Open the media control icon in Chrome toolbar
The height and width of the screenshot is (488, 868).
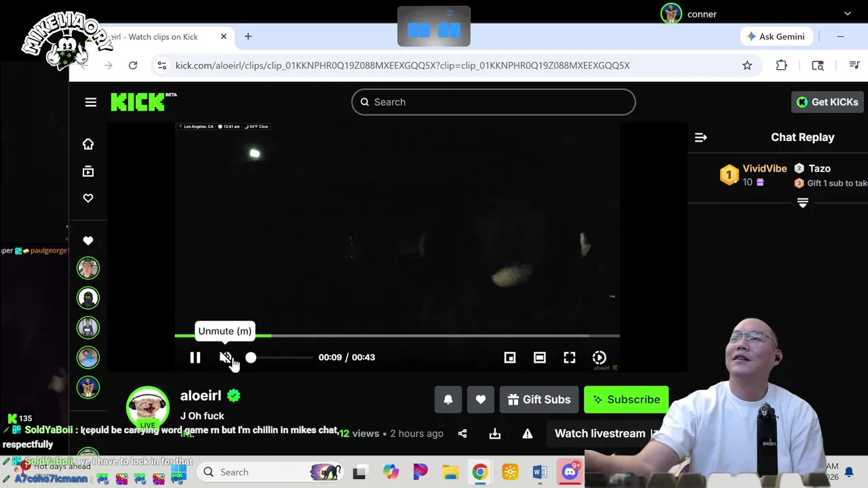pyautogui.click(x=854, y=65)
